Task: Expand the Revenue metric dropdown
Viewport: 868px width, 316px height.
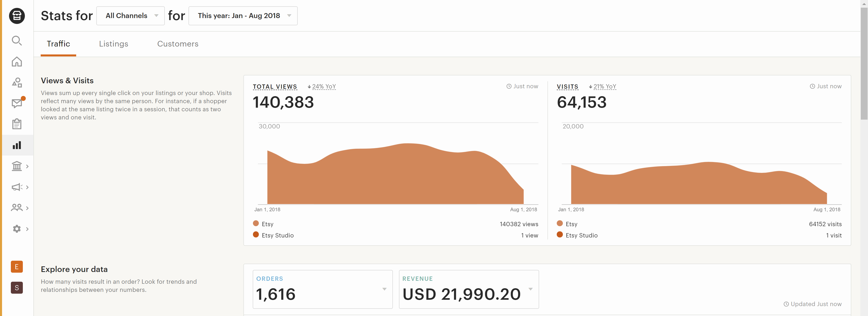Action: coord(530,289)
